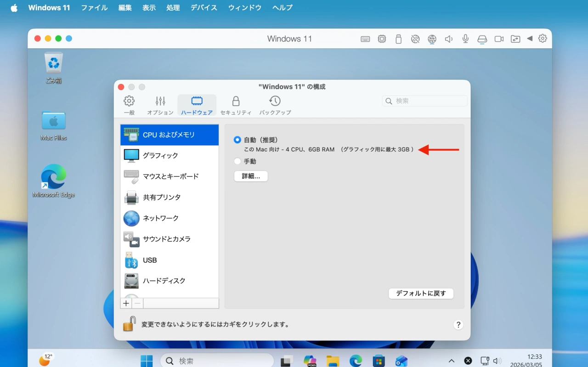Image resolution: width=588 pixels, height=367 pixels.
Task: Open the 処理 menu in the menu bar
Action: coord(173,7)
